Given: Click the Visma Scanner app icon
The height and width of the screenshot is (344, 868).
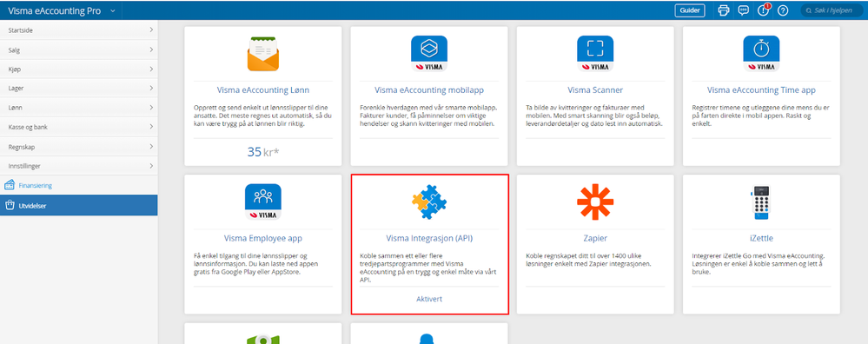Looking at the screenshot, I should 595,54.
